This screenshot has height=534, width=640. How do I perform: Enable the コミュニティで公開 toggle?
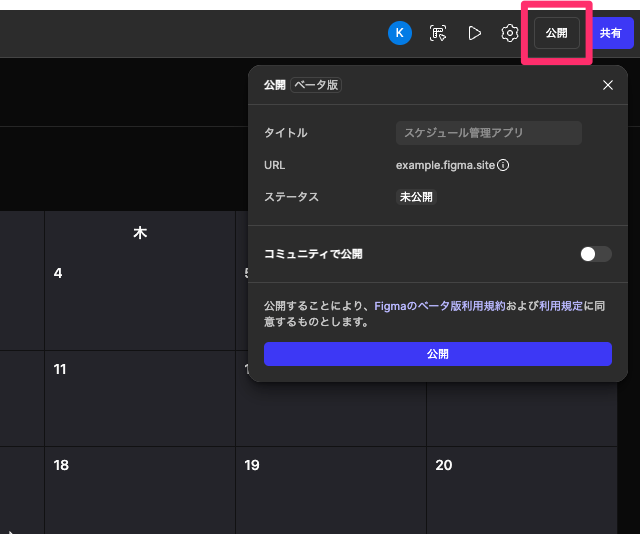pyautogui.click(x=596, y=254)
